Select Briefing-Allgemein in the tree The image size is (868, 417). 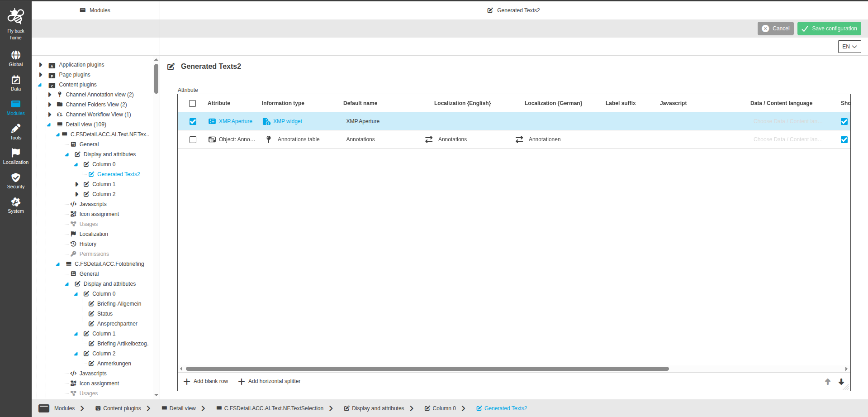coord(119,304)
